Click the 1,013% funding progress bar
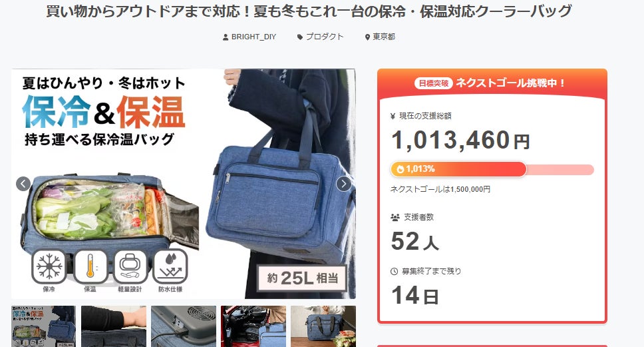 492,169
